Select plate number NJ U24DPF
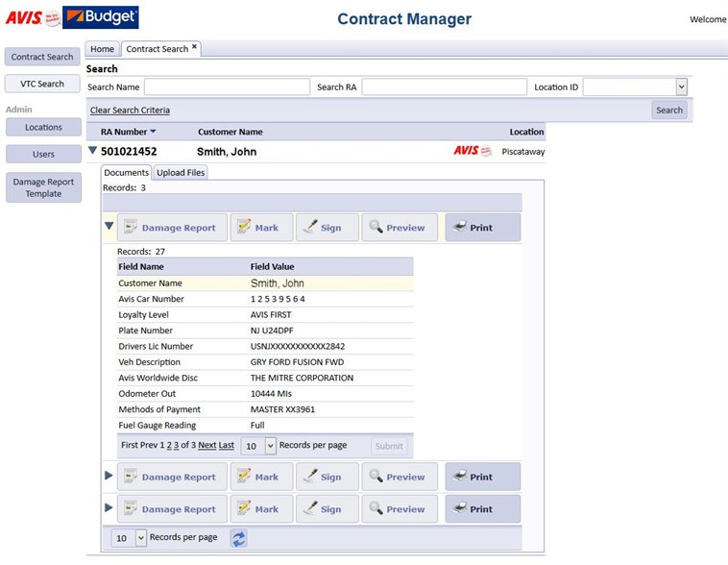Image resolution: width=728 pixels, height=565 pixels. pos(272,331)
